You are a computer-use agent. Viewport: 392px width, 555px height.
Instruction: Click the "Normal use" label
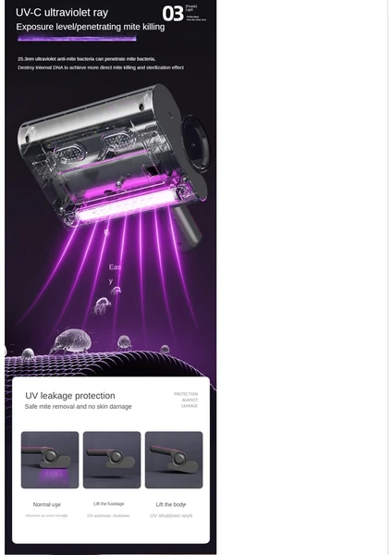[47, 504]
